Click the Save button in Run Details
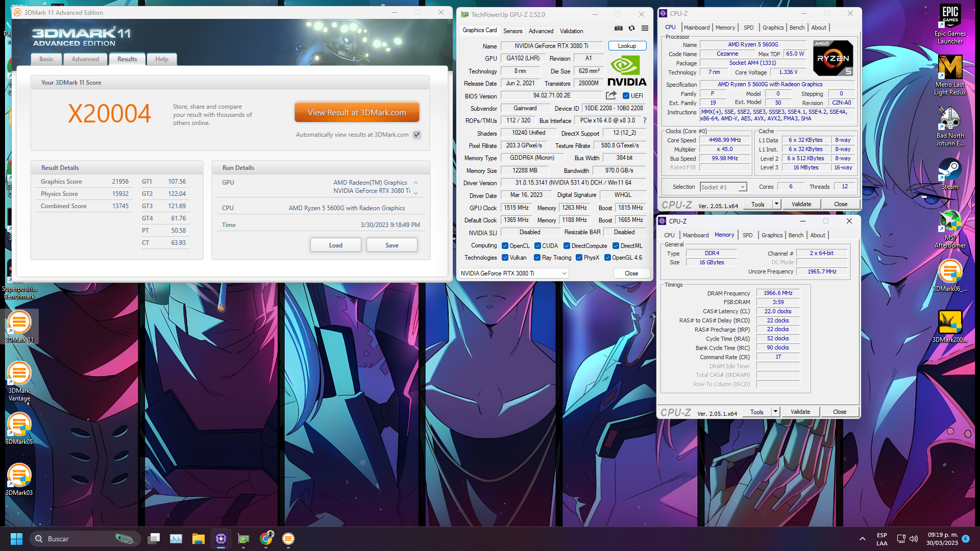Image resolution: width=980 pixels, height=551 pixels. click(392, 245)
